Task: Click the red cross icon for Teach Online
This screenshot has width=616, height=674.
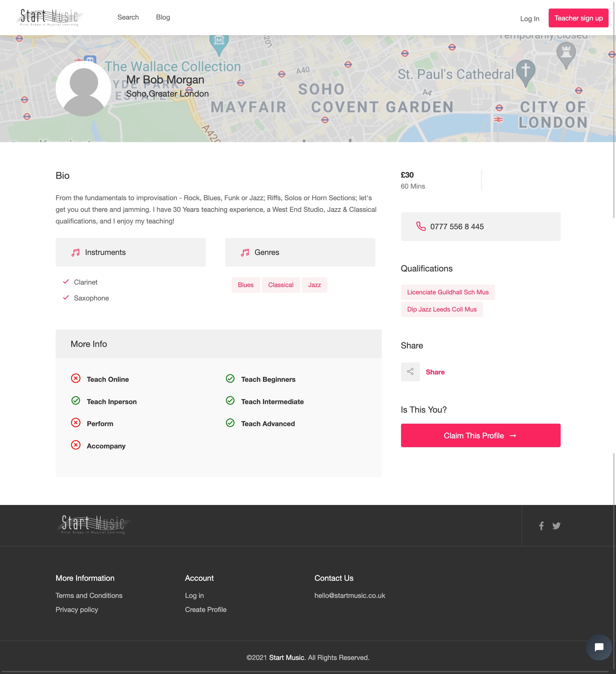Action: click(x=76, y=378)
